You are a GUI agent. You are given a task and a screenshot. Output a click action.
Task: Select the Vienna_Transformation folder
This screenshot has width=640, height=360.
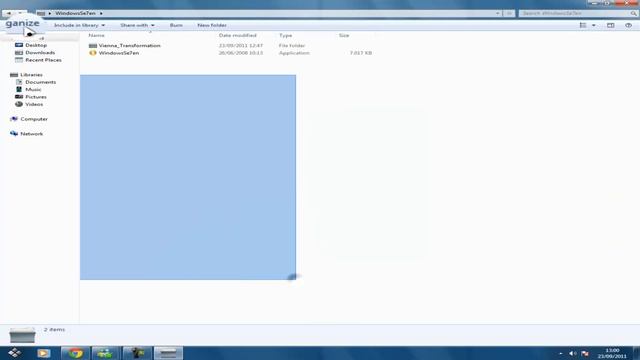click(129, 45)
